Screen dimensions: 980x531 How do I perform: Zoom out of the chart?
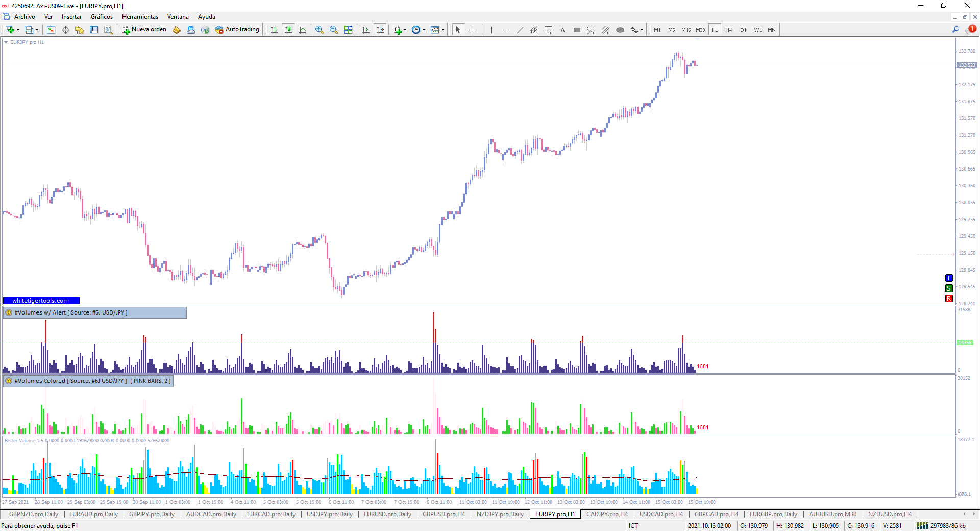(334, 30)
